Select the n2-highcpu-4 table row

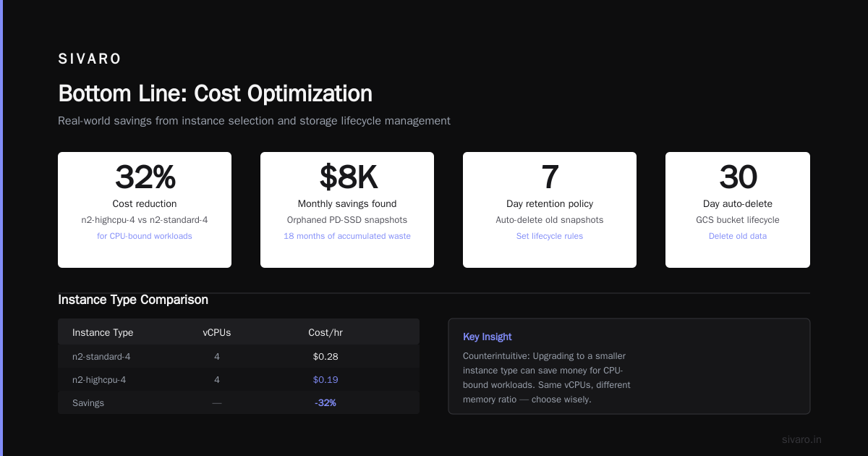point(239,379)
